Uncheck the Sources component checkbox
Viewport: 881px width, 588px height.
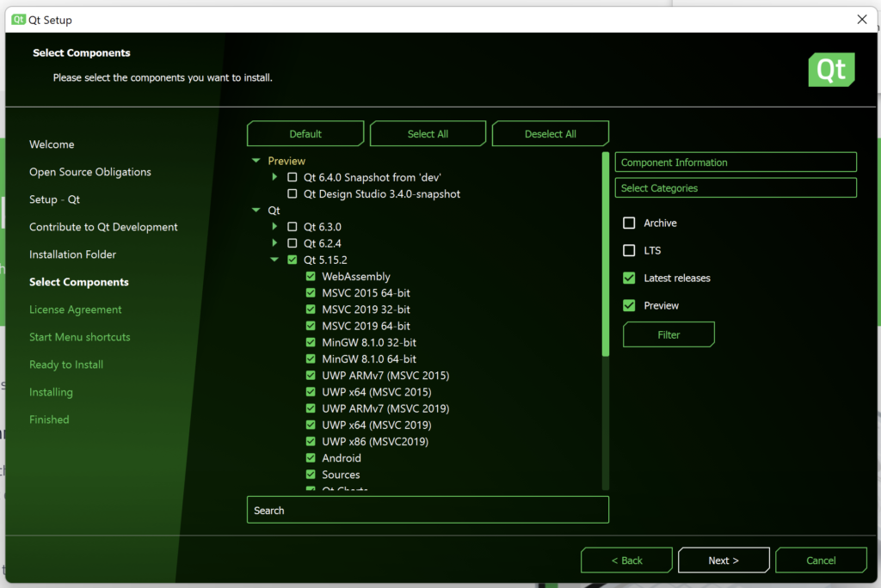(x=311, y=475)
